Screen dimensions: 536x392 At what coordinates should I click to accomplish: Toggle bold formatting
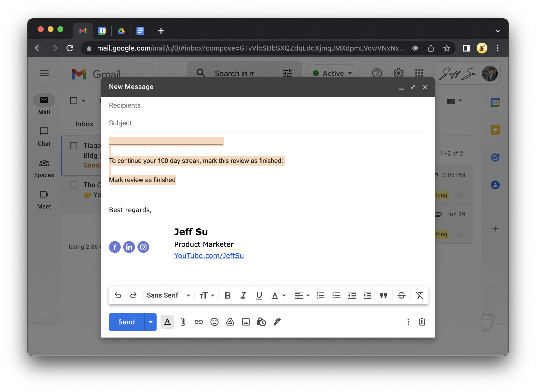tap(228, 295)
